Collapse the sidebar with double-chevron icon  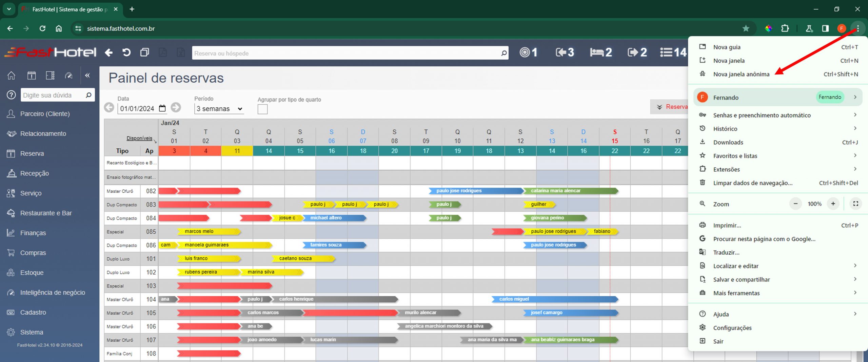tap(87, 75)
